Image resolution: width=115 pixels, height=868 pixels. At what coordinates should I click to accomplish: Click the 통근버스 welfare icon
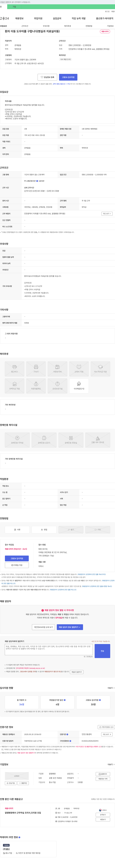[x=14, y=369]
